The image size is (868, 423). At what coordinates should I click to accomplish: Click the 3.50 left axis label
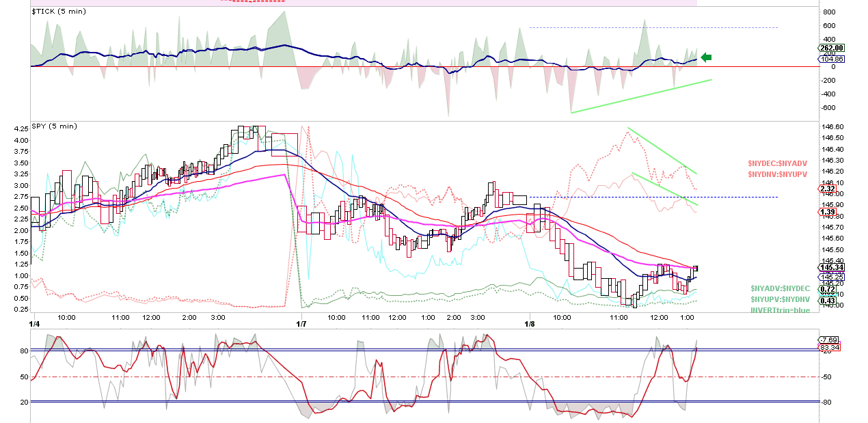point(21,163)
